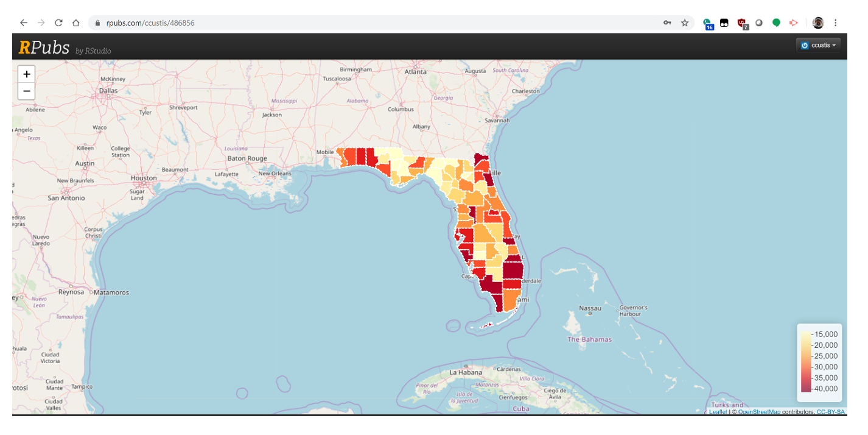This screenshot has width=868, height=435.
Task: Click the dark red Palm Beach county
Action: pos(513,266)
